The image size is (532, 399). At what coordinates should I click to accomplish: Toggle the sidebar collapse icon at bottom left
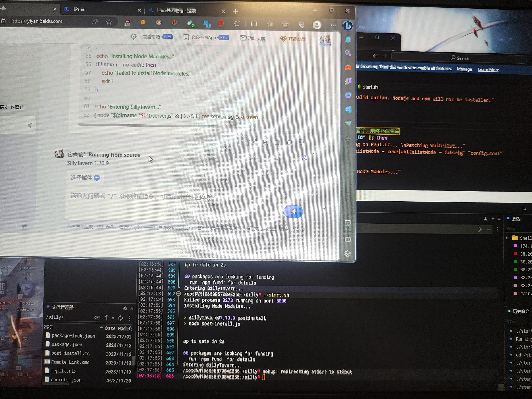(24, 226)
